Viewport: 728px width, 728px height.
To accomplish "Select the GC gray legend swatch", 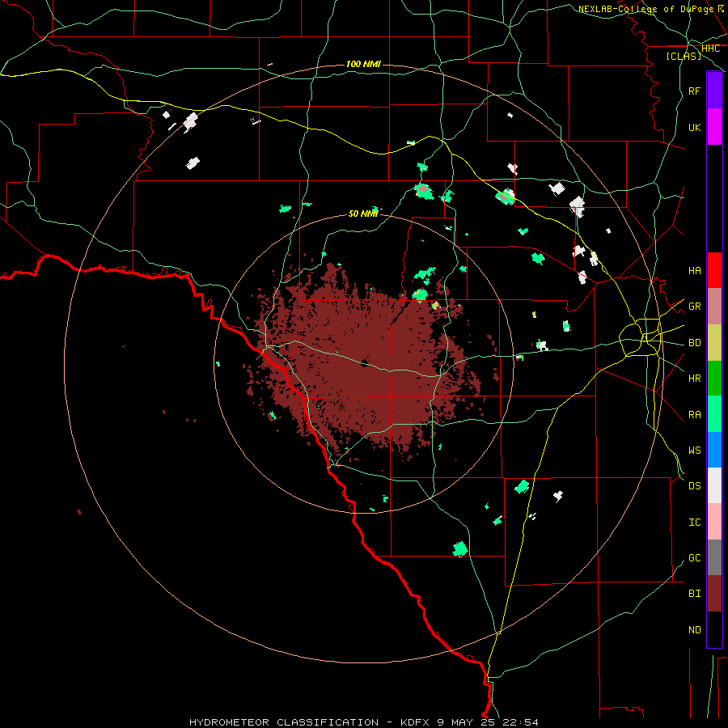I will click(714, 557).
